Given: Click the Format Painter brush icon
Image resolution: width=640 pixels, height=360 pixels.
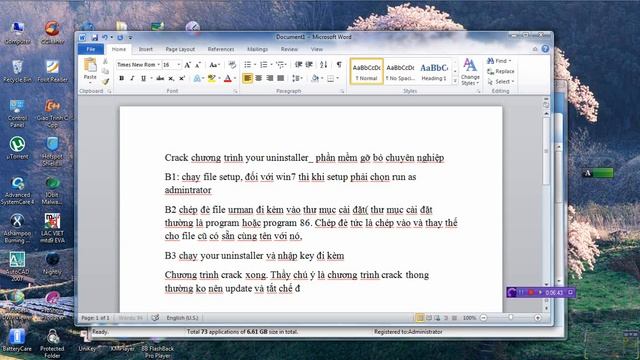Looking at the screenshot, I should [105, 81].
